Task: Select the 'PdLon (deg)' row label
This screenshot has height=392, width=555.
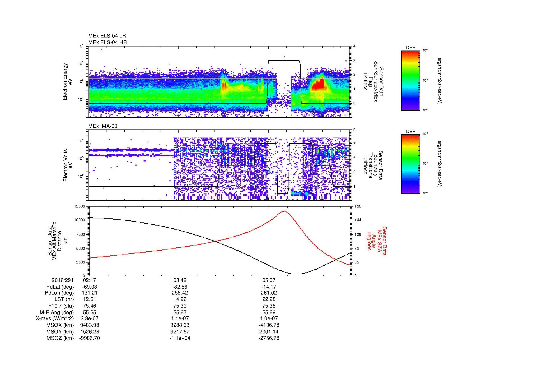Action: click(x=59, y=293)
